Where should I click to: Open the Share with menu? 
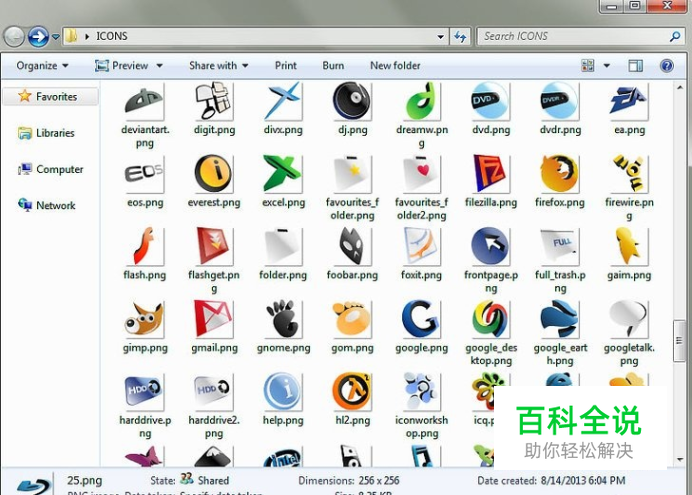click(218, 66)
